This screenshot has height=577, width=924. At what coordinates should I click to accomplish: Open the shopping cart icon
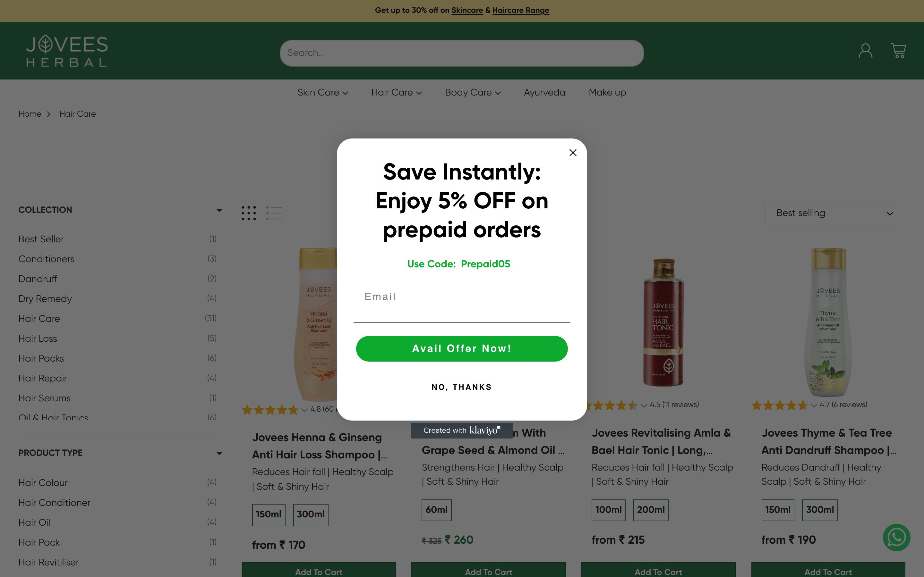(898, 50)
